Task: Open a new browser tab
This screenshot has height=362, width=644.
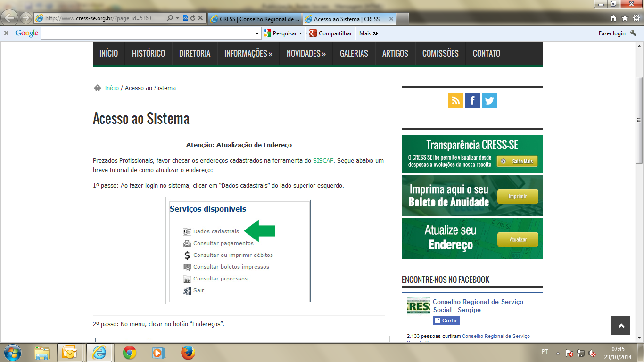Action: click(x=403, y=19)
